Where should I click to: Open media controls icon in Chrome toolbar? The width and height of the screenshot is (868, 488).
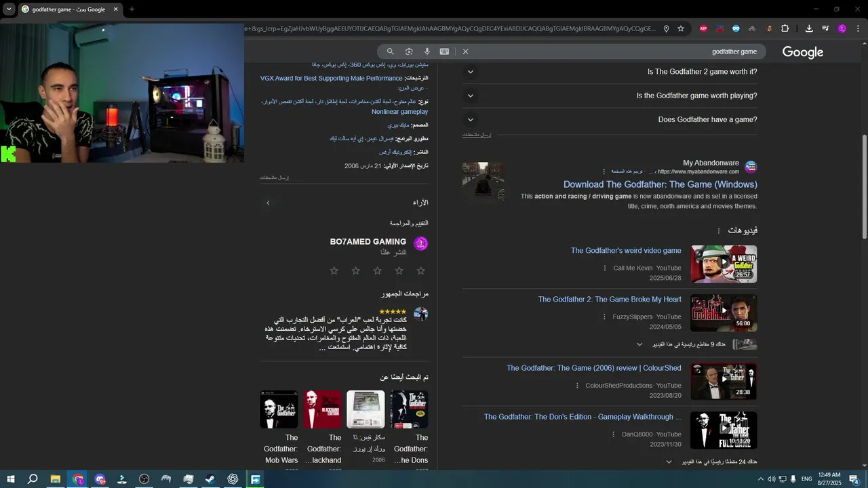(825, 28)
